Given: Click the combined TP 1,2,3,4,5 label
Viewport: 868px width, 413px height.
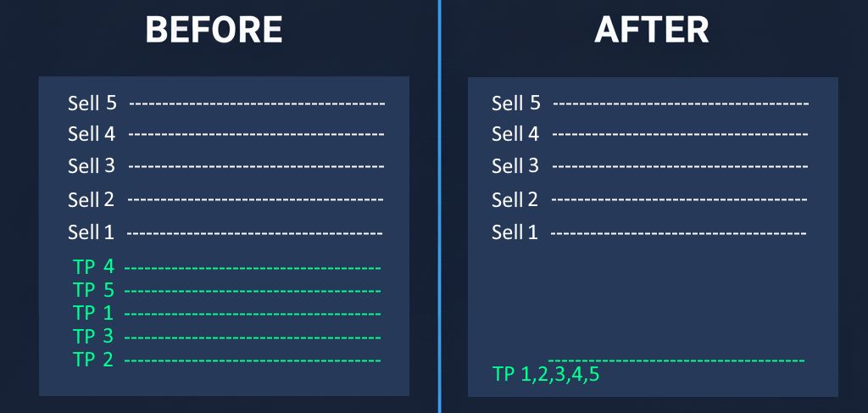Looking at the screenshot, I should (x=546, y=374).
